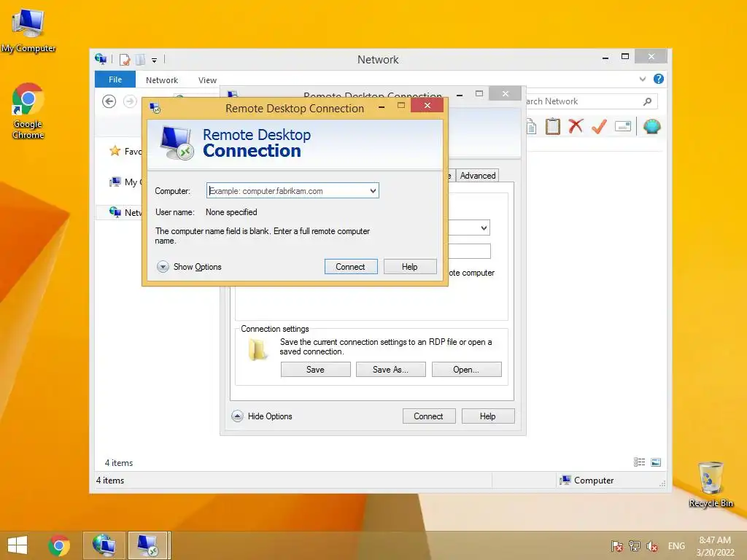Click Connect in the front Remote Desktop dialog

(x=351, y=267)
